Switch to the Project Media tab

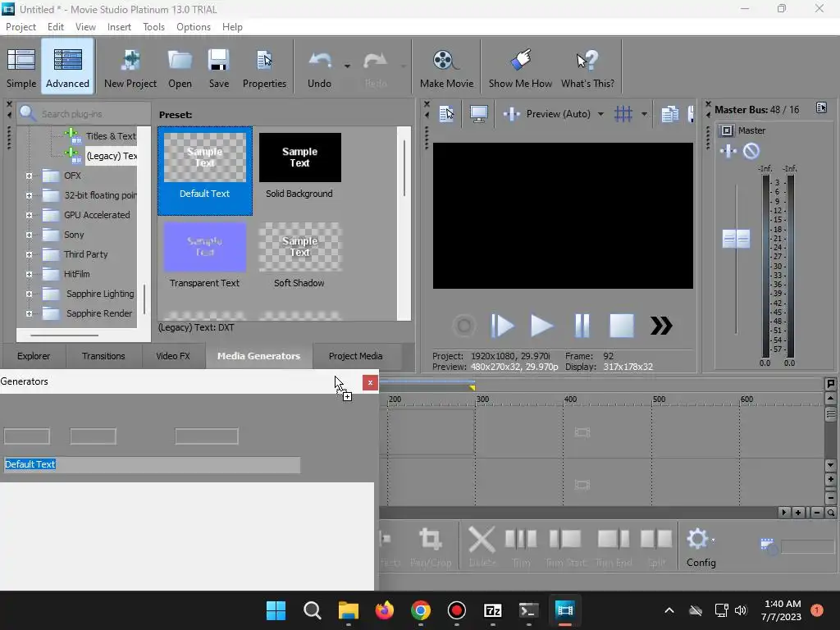pyautogui.click(x=356, y=356)
